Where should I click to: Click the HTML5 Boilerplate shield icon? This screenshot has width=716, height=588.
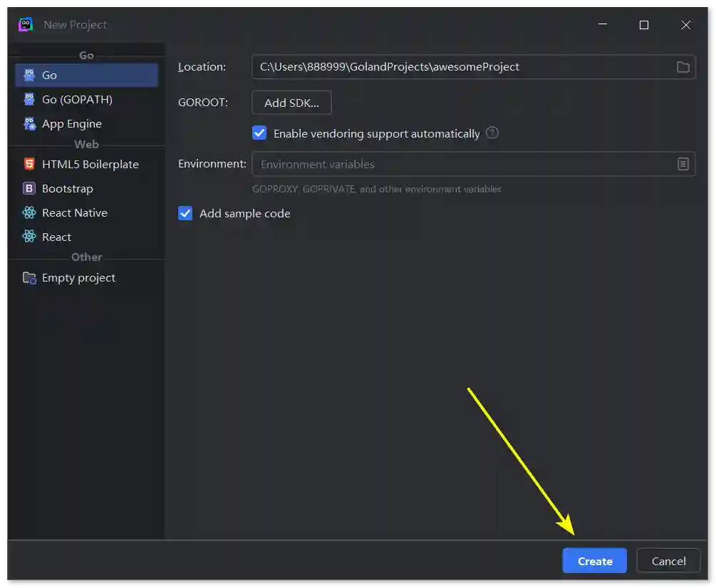pyautogui.click(x=29, y=164)
